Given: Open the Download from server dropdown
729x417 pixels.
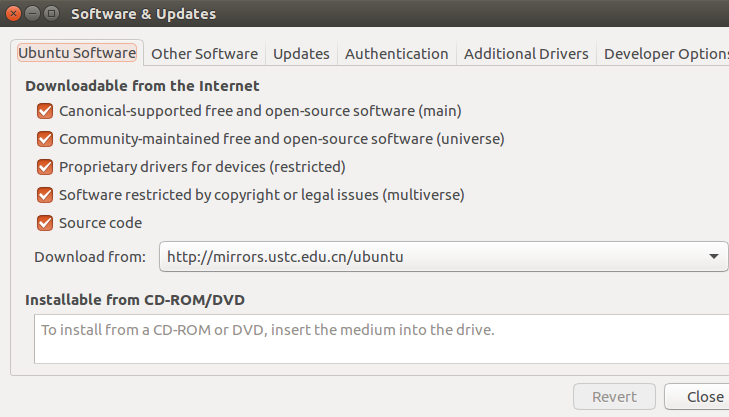Looking at the screenshot, I should (444, 257).
